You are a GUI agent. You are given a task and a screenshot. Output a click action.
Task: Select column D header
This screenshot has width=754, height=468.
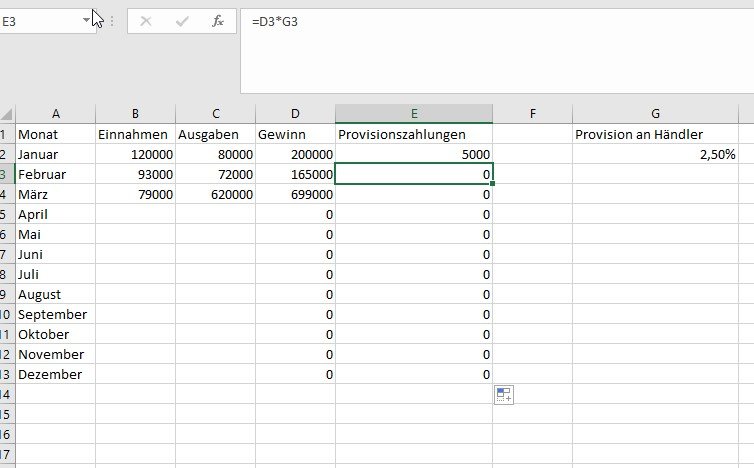pyautogui.click(x=295, y=114)
